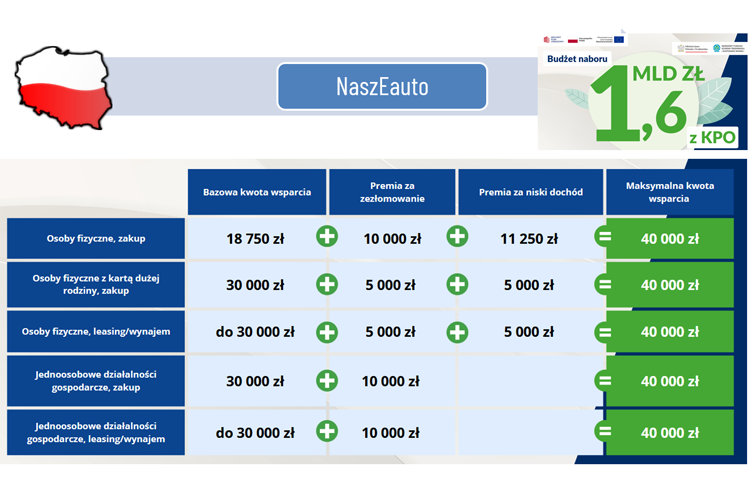Click the European Union flag logo in the banner
Image resolution: width=750 pixels, height=500 pixels.
coord(619,40)
